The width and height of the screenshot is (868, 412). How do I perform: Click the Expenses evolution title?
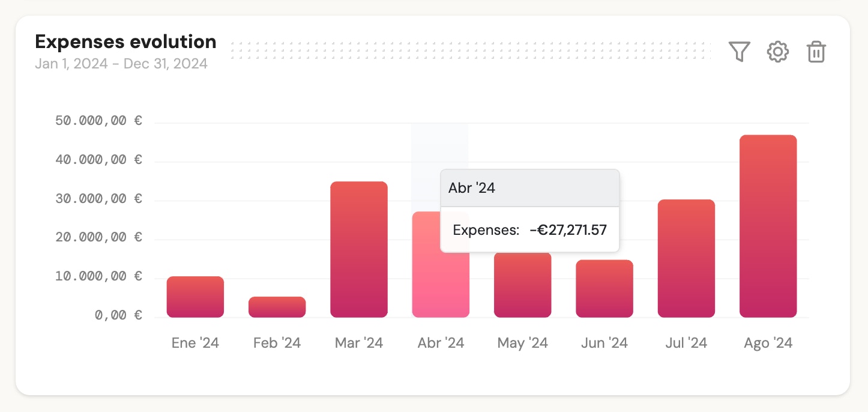125,41
